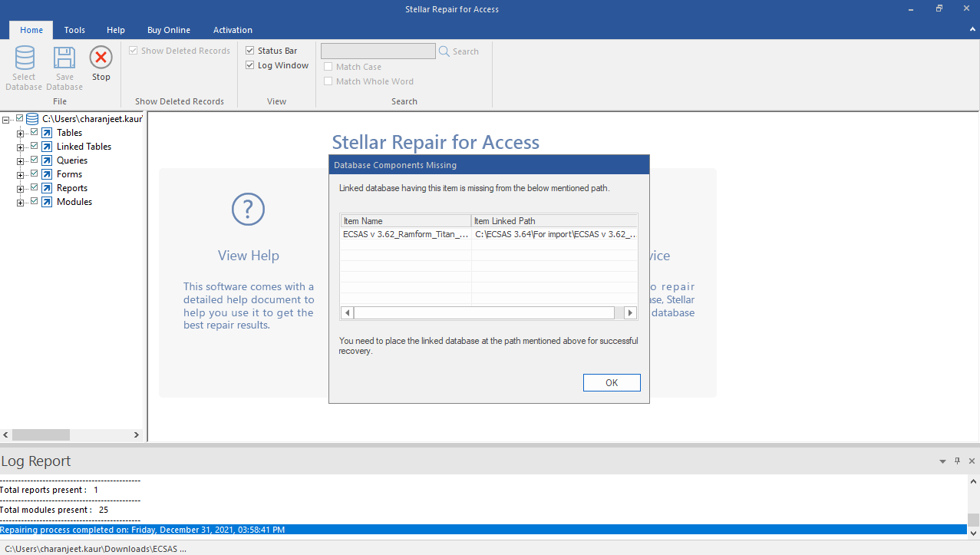Viewport: 980px width, 555px height.
Task: Click the Linked Tables node icon
Action: [x=47, y=147]
